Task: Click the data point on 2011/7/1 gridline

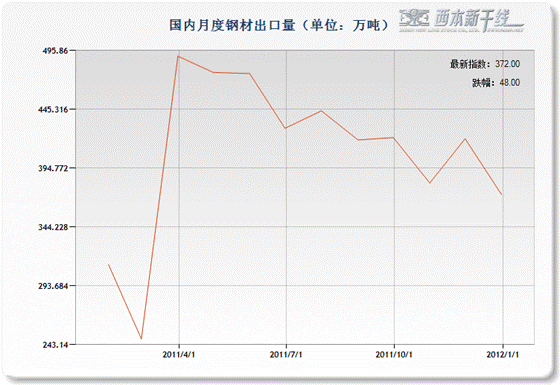Action: coord(285,128)
